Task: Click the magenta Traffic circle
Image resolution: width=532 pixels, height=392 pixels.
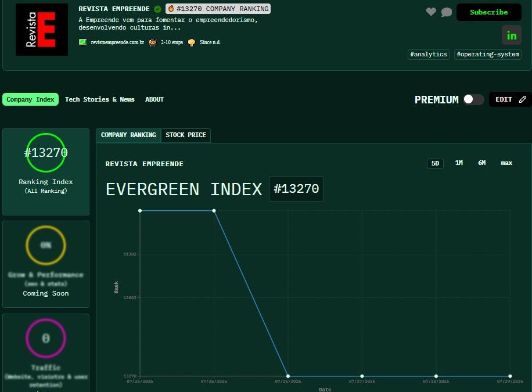Action: point(46,338)
